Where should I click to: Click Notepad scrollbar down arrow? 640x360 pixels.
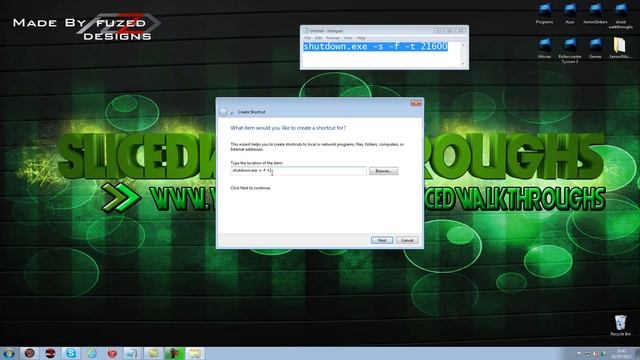462,63
